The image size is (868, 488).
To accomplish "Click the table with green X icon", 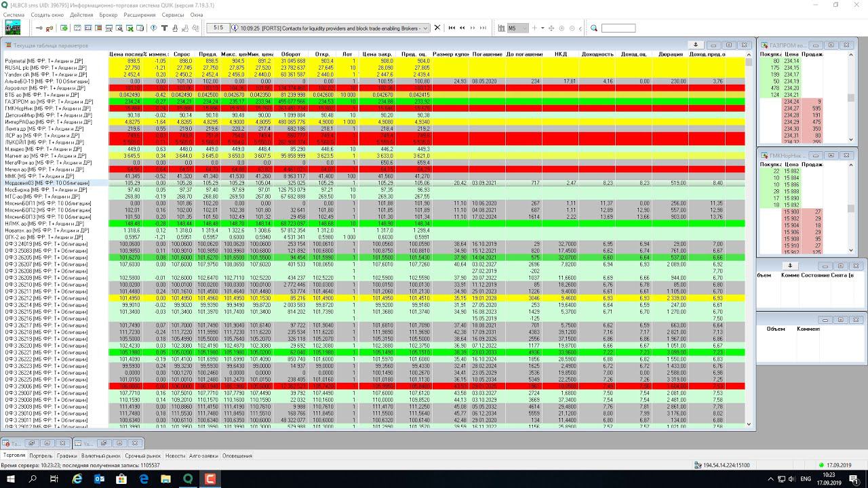I will [x=130, y=28].
